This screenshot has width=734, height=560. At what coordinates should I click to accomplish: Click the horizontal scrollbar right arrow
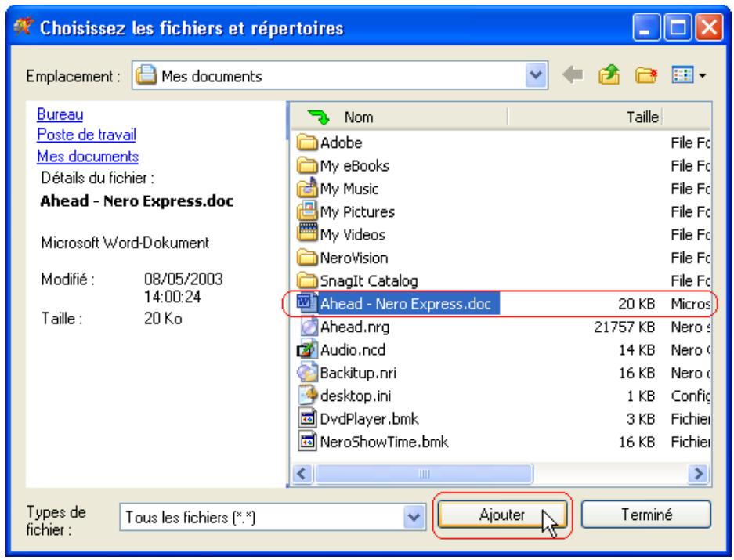[699, 473]
